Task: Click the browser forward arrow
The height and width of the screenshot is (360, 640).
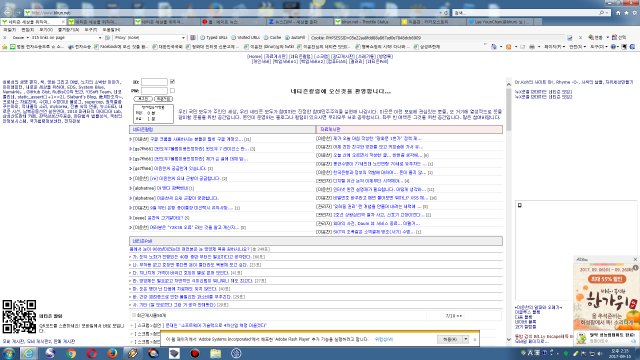Action: (18, 13)
